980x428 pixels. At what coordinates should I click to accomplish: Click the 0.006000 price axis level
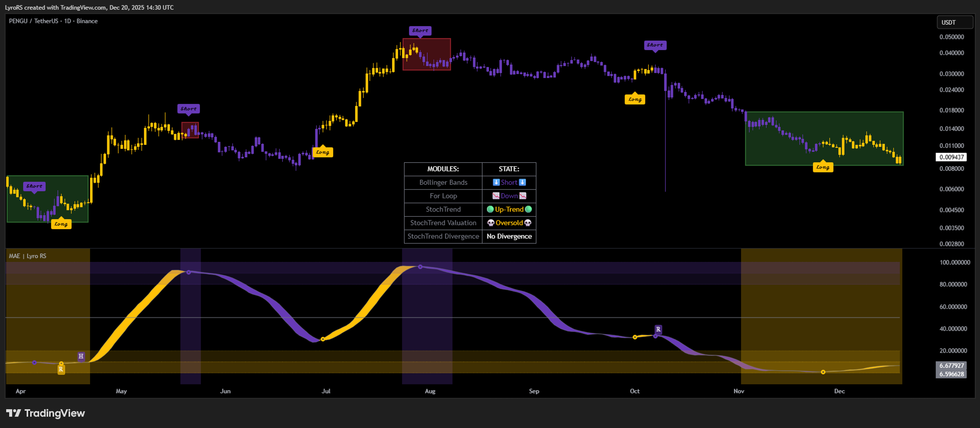pyautogui.click(x=952, y=189)
